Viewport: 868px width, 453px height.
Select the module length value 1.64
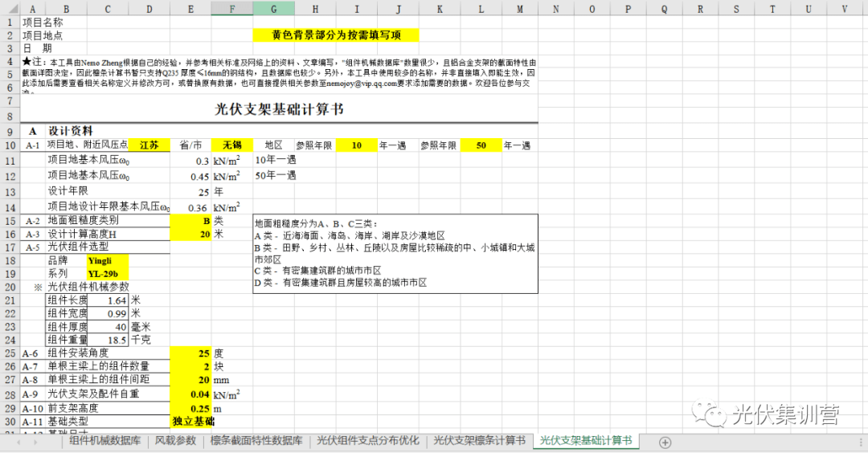coord(108,300)
